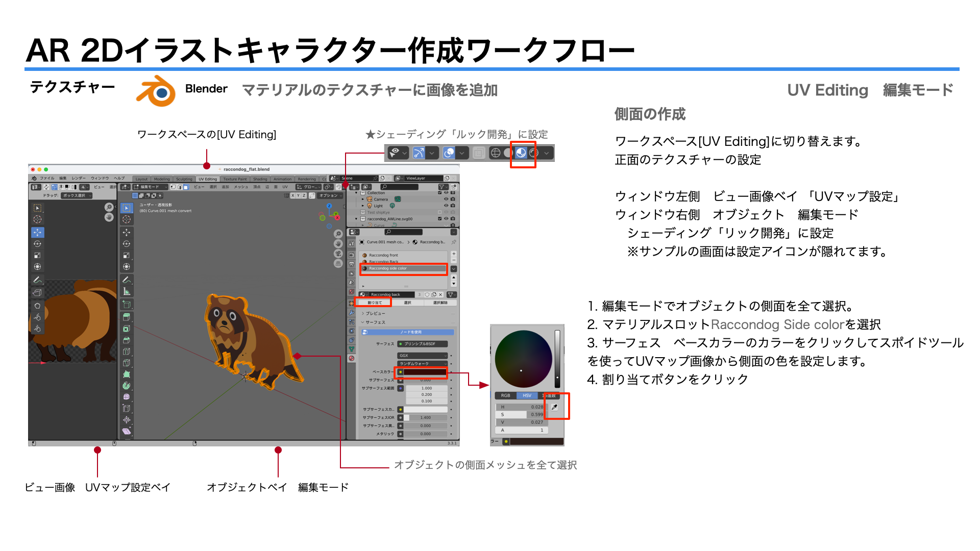The image size is (980, 551).
Task: Click the duplicate material icon
Action: point(434,294)
